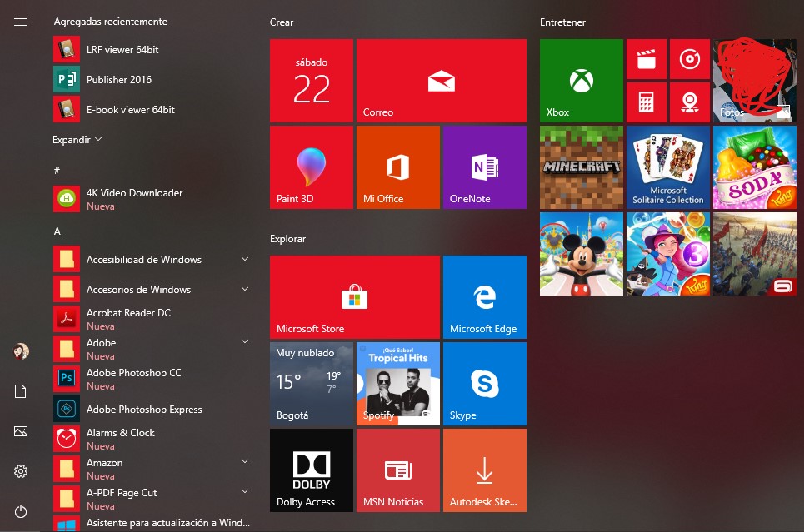Click the hamburger menu icon in Start
This screenshot has height=532, width=804.
21,22
